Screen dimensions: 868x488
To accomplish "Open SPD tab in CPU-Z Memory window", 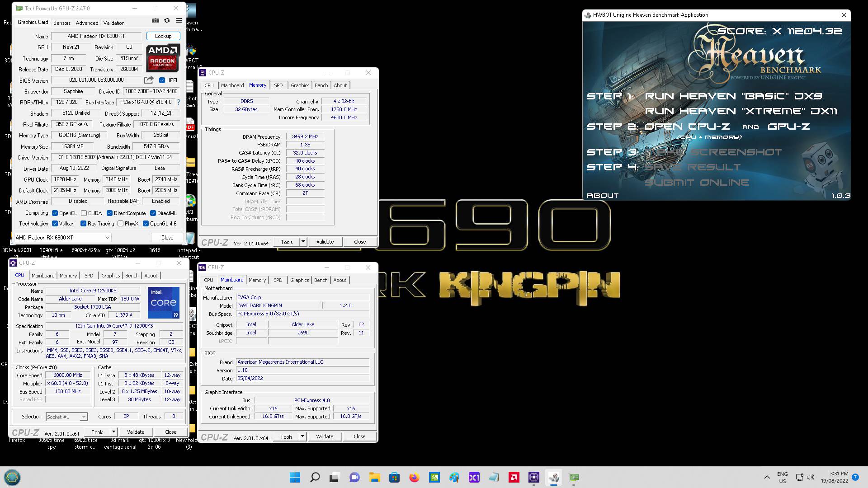I will [278, 85].
